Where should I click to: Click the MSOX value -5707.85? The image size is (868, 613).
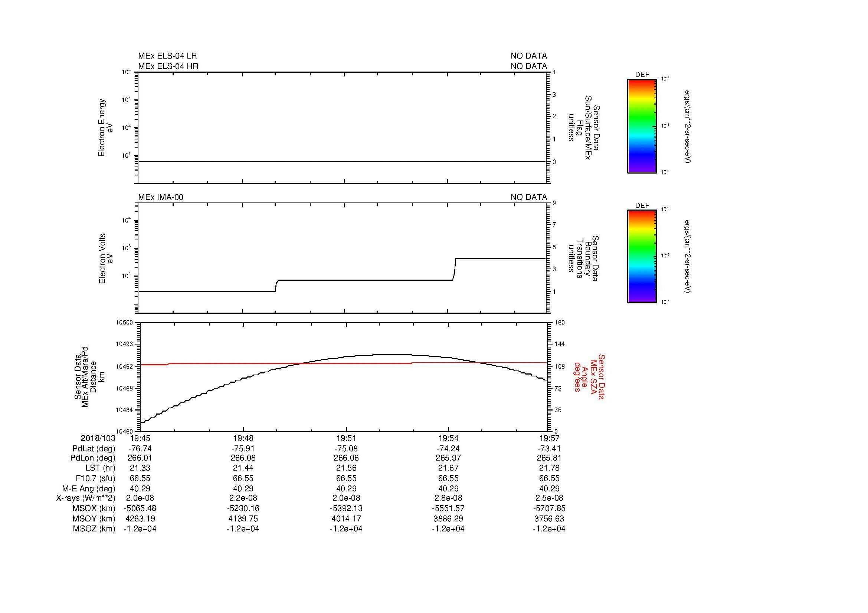[x=549, y=508]
